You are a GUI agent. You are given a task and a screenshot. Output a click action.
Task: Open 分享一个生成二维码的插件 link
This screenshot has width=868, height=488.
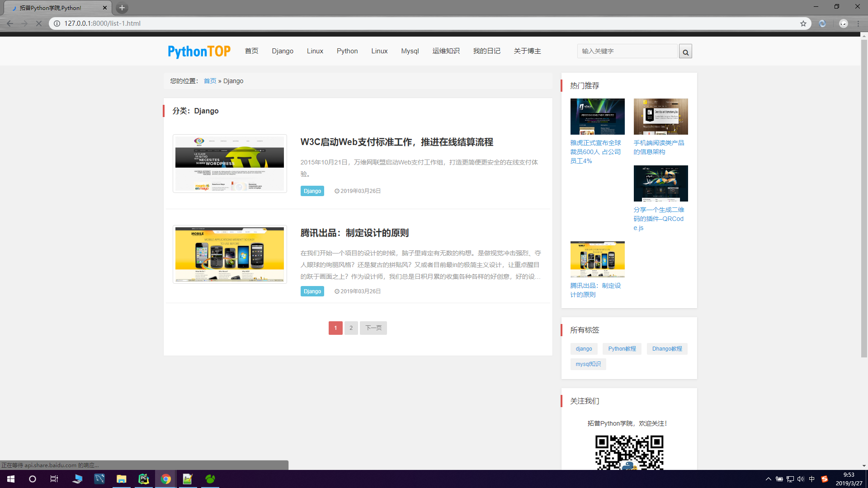[659, 219]
